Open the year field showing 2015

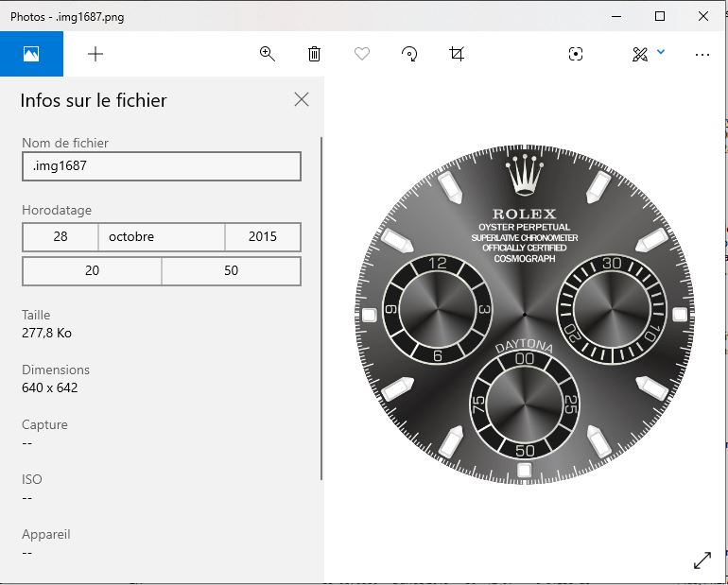[x=263, y=236]
